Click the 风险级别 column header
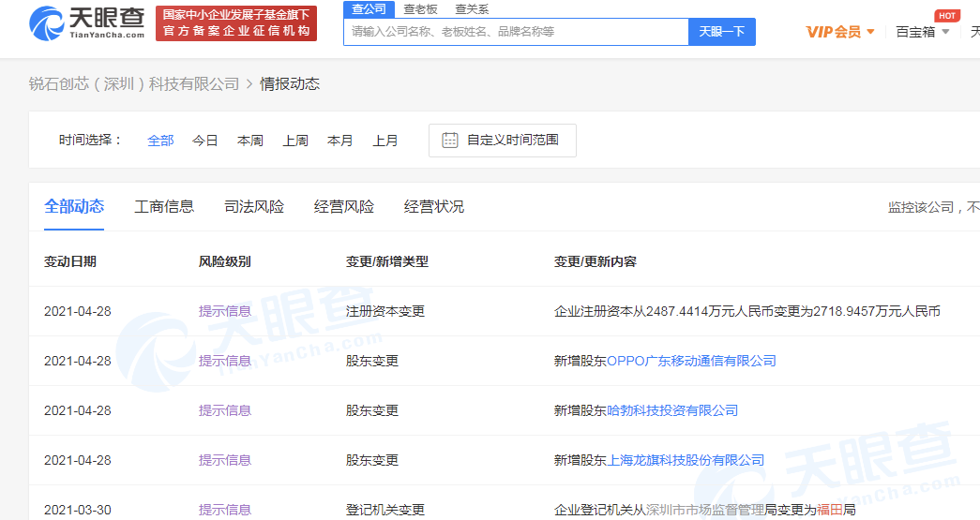Viewport: 980px width, 520px height. point(225,261)
